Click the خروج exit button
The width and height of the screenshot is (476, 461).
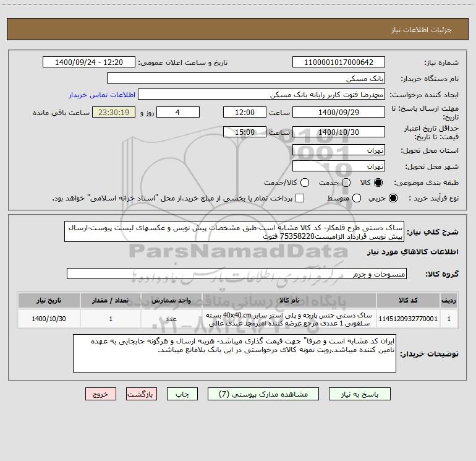pyautogui.click(x=101, y=394)
